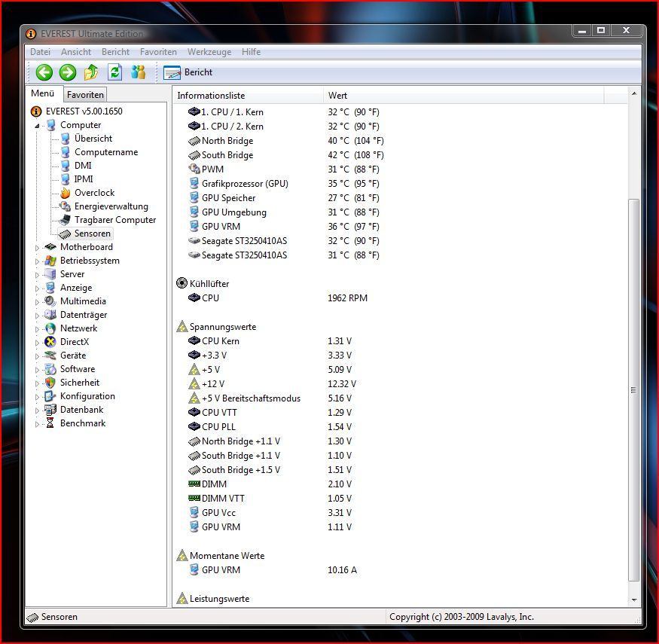Click the Datenbank icon in tree
This screenshot has width=659, height=644.
[x=50, y=410]
